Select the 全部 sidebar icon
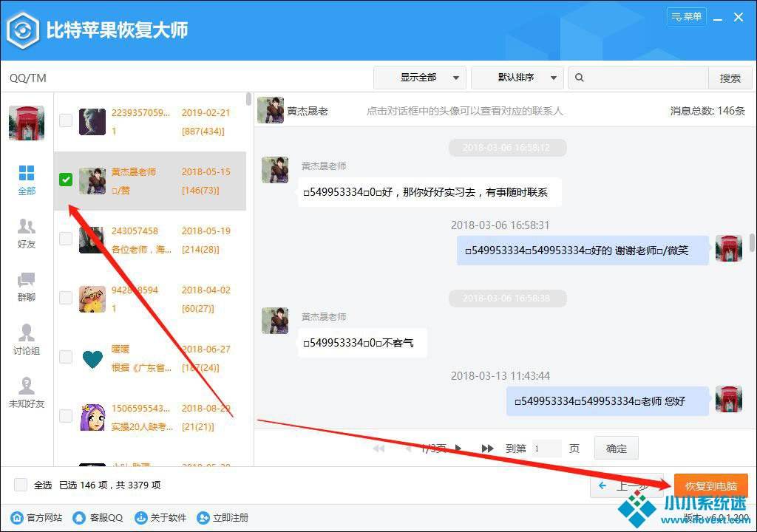The width and height of the screenshot is (757, 532). pos(27,180)
